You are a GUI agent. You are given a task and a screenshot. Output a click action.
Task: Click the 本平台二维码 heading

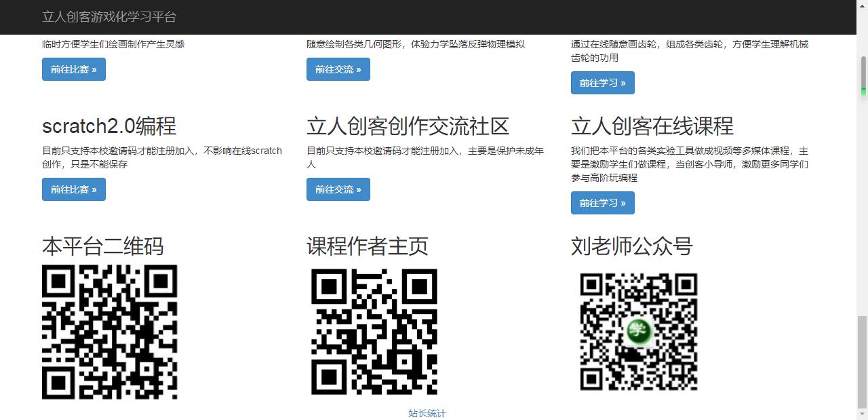click(103, 246)
